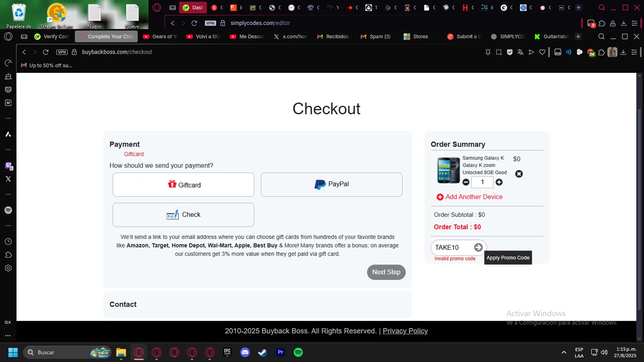Open Discord from the taskbar
The height and width of the screenshot is (362, 644).
(x=245, y=352)
